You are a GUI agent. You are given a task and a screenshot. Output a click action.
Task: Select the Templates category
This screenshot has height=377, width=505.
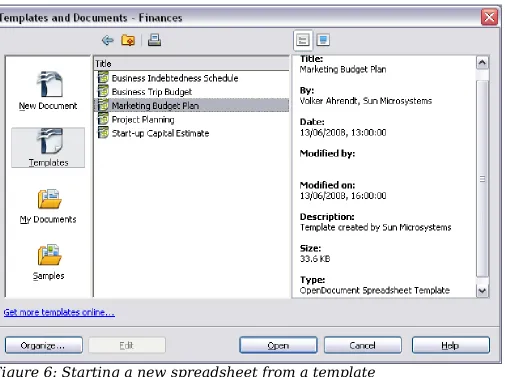(48, 148)
